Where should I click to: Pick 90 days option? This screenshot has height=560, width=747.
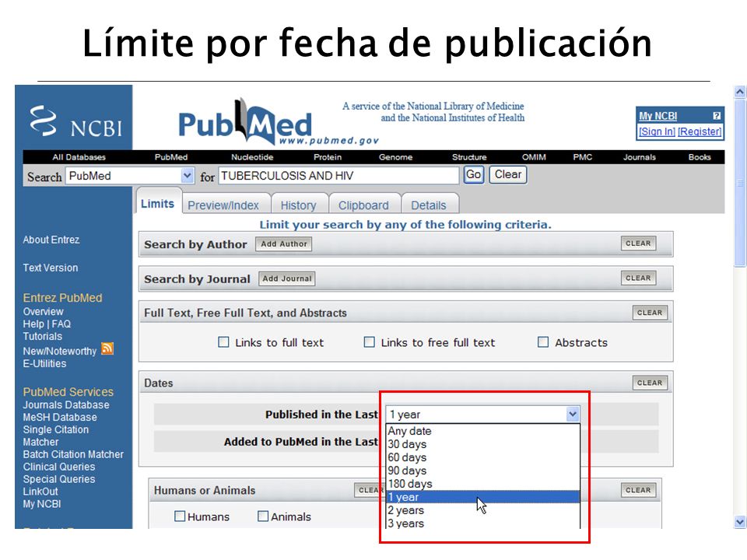tap(483, 471)
